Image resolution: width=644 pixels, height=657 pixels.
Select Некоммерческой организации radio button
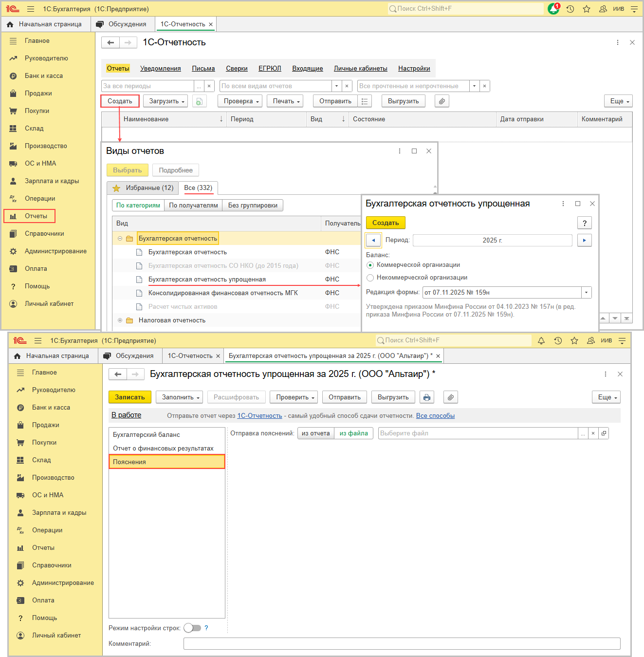pos(370,278)
